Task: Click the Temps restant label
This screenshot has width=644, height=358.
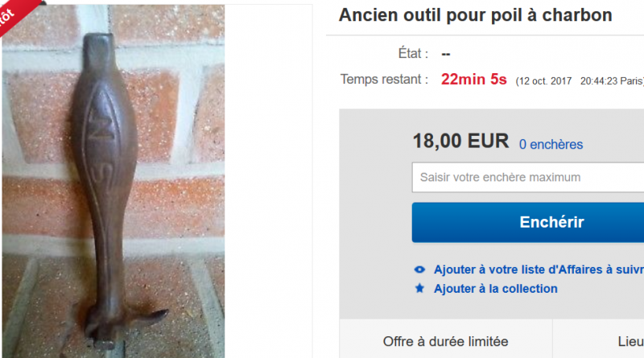Action: (x=384, y=79)
